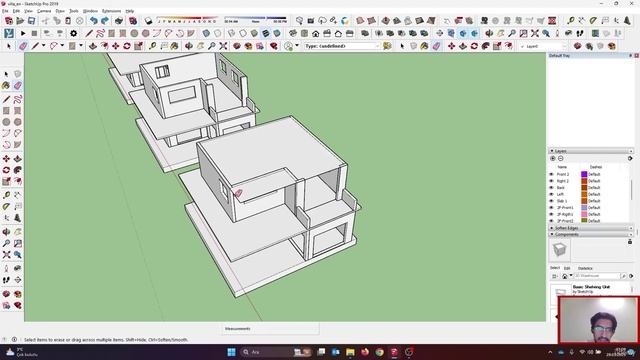The height and width of the screenshot is (360, 640).
Task: Click the Redo arrow in top toolbar
Action: click(105, 20)
